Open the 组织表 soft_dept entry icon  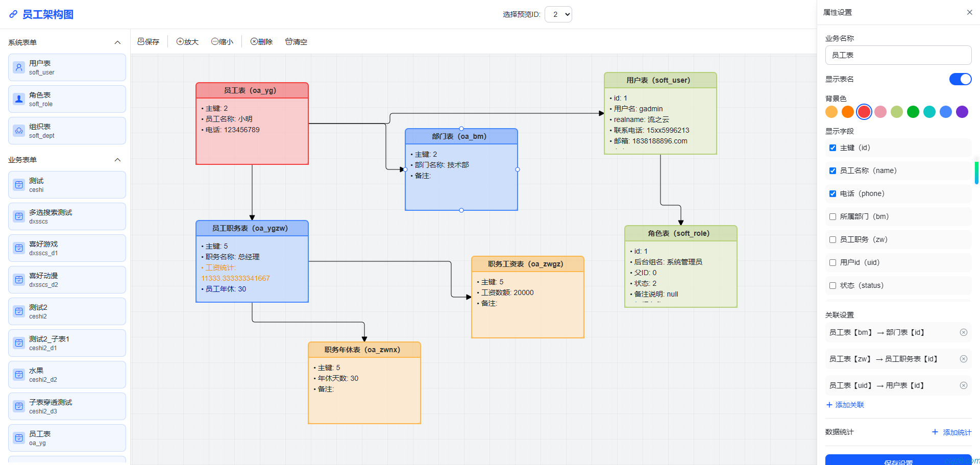coord(19,130)
